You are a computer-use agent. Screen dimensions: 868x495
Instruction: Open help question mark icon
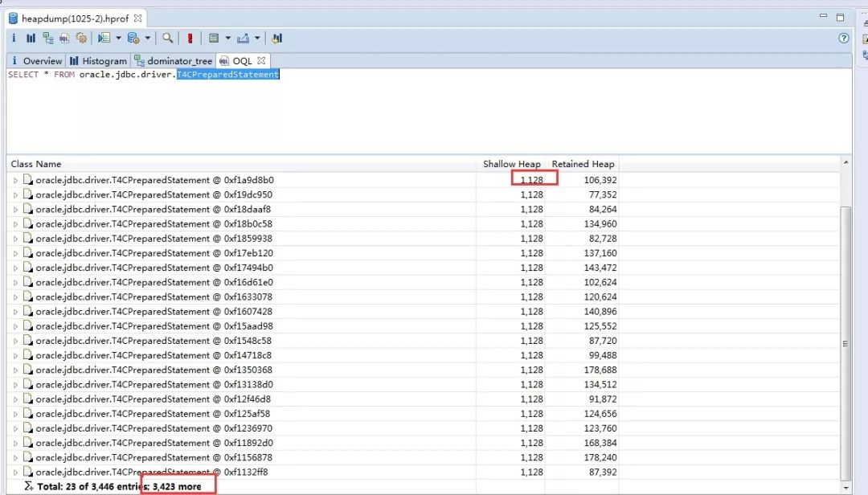[844, 39]
